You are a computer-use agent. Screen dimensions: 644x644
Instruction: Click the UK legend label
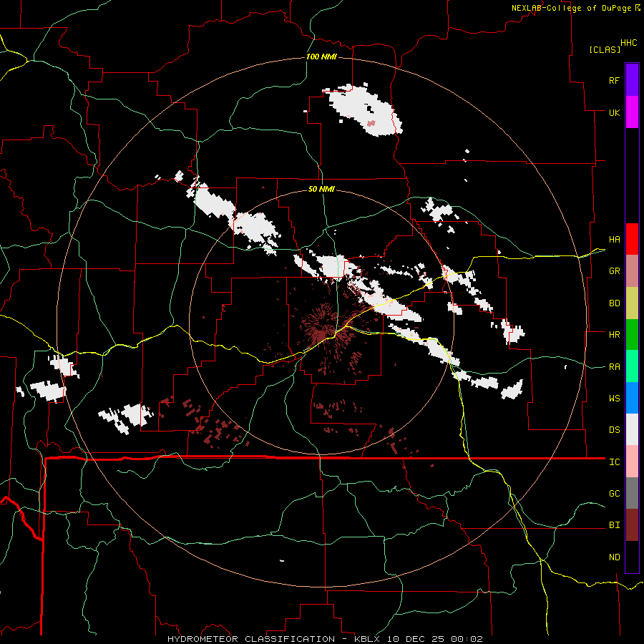pos(614,112)
